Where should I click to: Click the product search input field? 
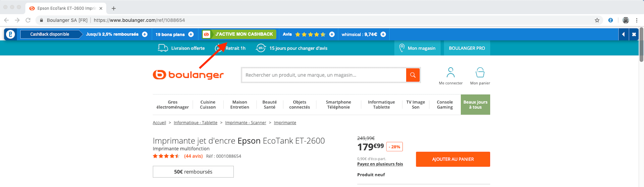(x=324, y=75)
